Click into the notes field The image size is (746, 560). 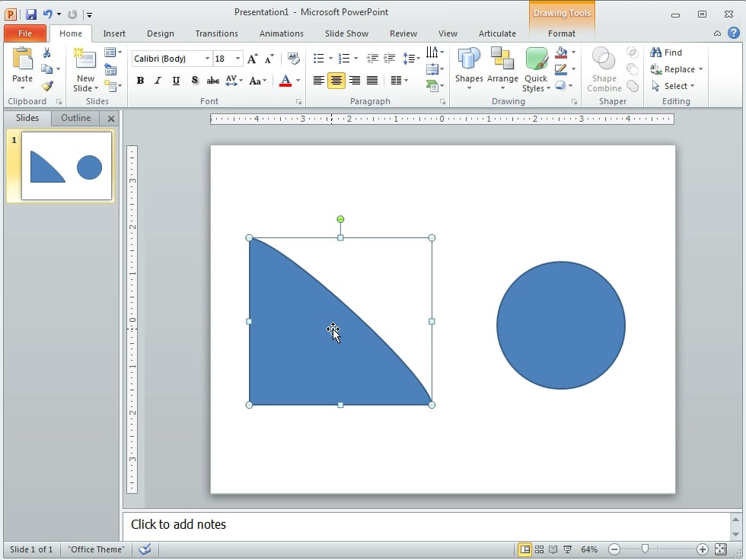click(426, 524)
